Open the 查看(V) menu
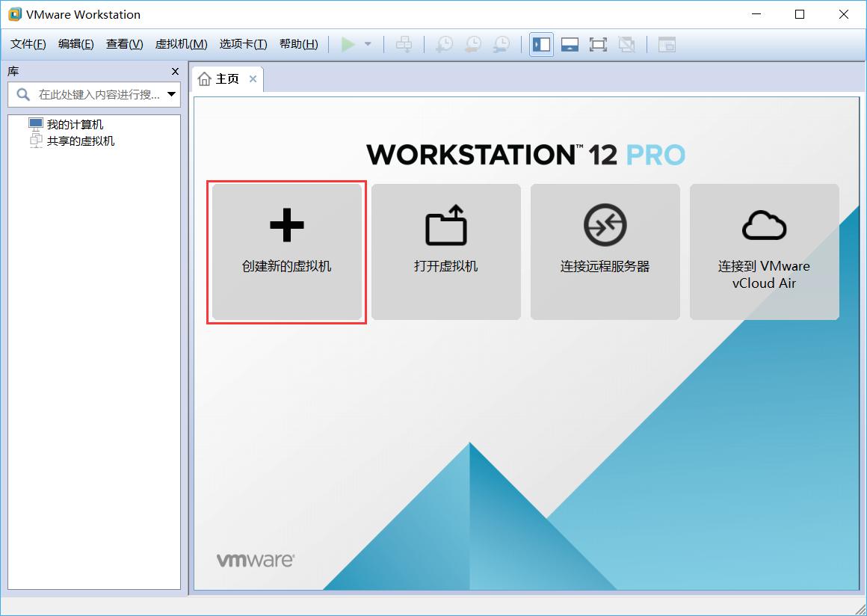The height and width of the screenshot is (616, 867). click(124, 44)
